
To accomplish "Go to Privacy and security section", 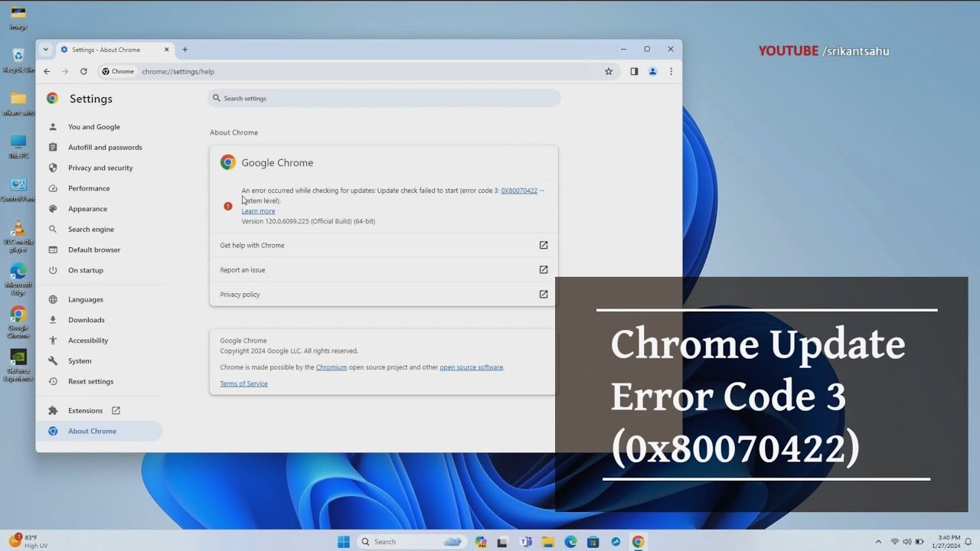I will [x=99, y=168].
